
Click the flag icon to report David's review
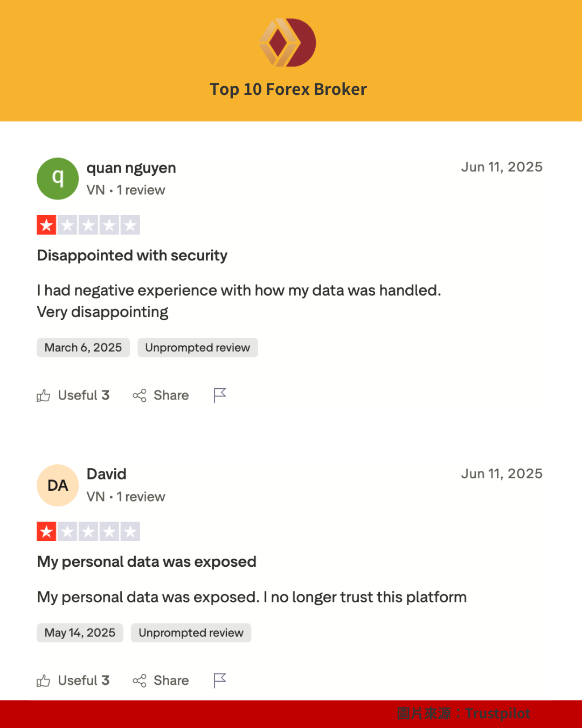click(219, 681)
